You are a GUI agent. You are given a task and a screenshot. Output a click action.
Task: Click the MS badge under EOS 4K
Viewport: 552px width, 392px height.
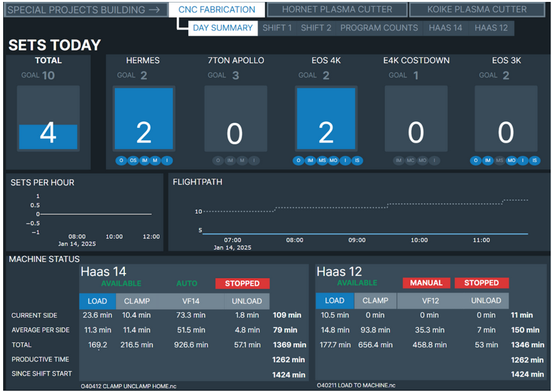[x=322, y=161]
